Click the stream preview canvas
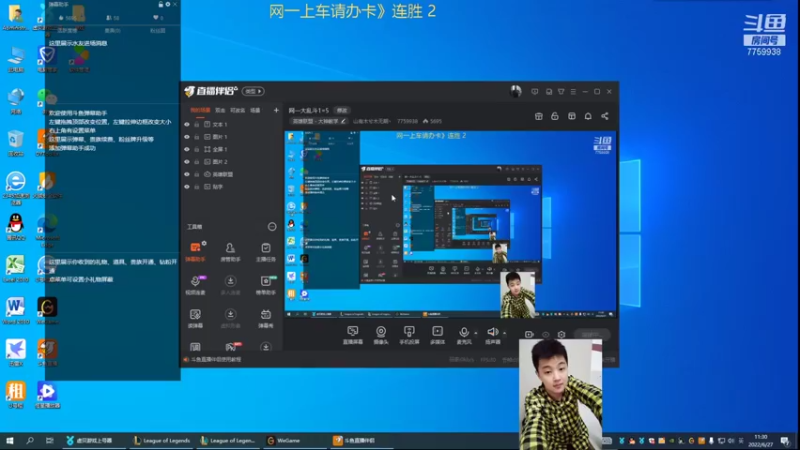Viewport: 800px width, 450px height. [451, 224]
